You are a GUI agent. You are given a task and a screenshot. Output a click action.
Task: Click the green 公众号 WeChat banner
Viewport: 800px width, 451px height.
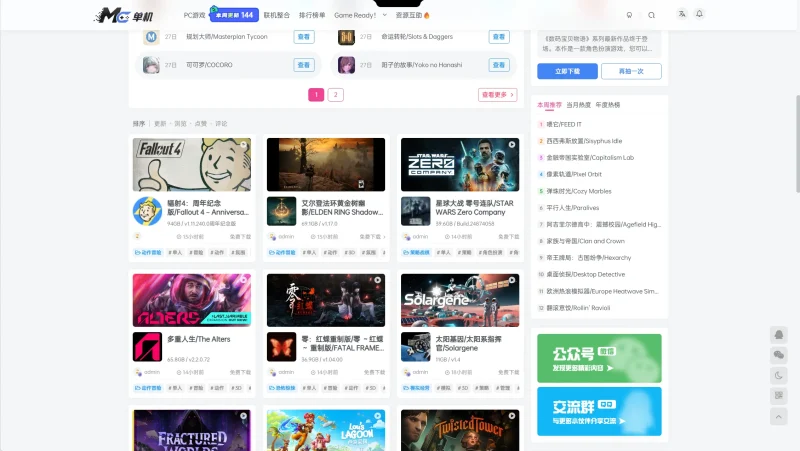point(599,358)
